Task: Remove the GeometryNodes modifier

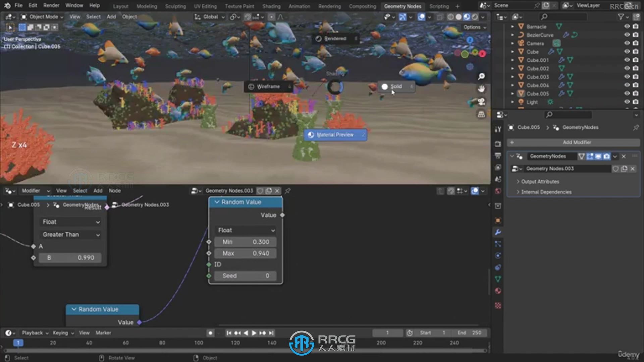Action: 624,156
